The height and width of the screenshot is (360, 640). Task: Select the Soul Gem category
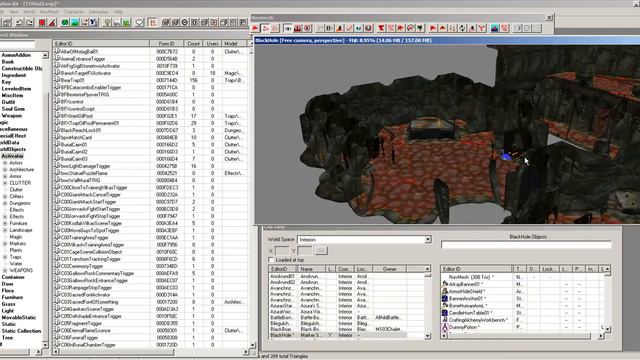click(x=13, y=109)
